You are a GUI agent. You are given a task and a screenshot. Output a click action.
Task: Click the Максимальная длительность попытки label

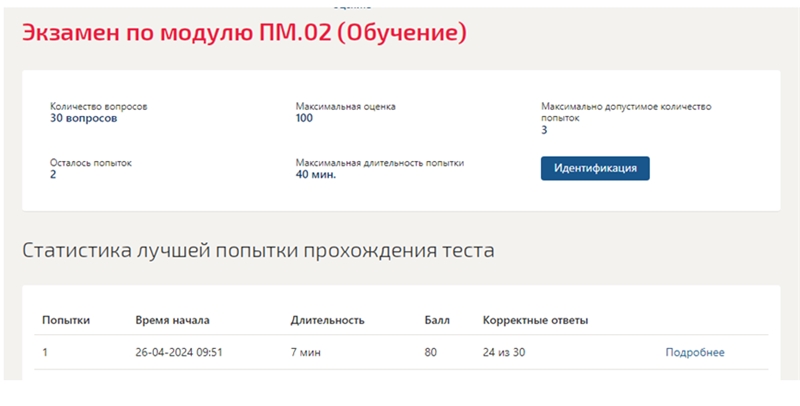[x=380, y=163]
